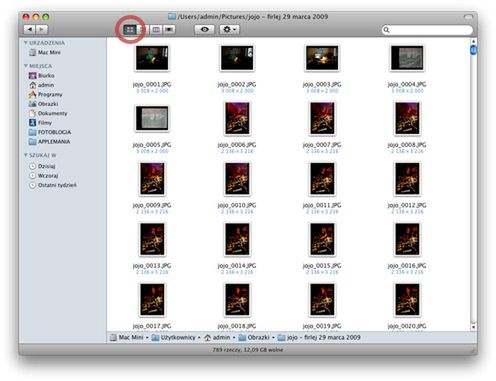This screenshot has width=496, height=381.
Task: Open the APPLEMANIA folder in sidebar
Action: coord(49,142)
